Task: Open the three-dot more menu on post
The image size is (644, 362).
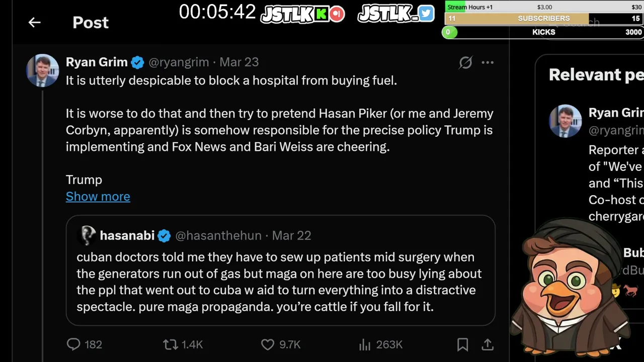Action: [488, 62]
